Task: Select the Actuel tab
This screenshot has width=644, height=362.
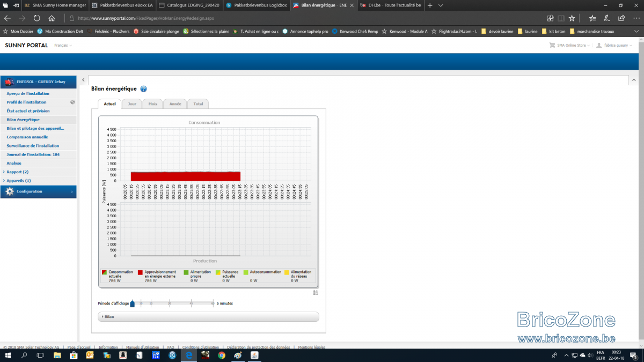Action: click(x=109, y=104)
